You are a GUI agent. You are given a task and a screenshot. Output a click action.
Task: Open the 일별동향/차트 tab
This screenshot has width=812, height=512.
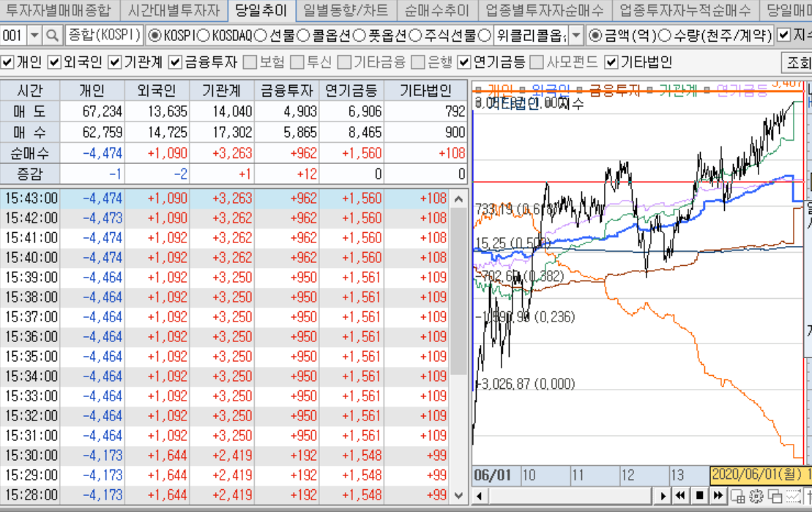(346, 10)
